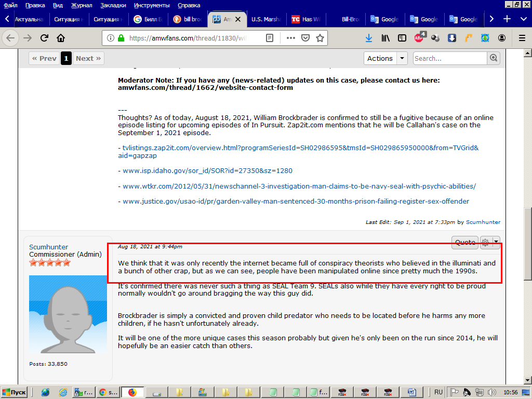The image size is (532, 399).
Task: Go to the Firefox home page
Action: (61, 38)
